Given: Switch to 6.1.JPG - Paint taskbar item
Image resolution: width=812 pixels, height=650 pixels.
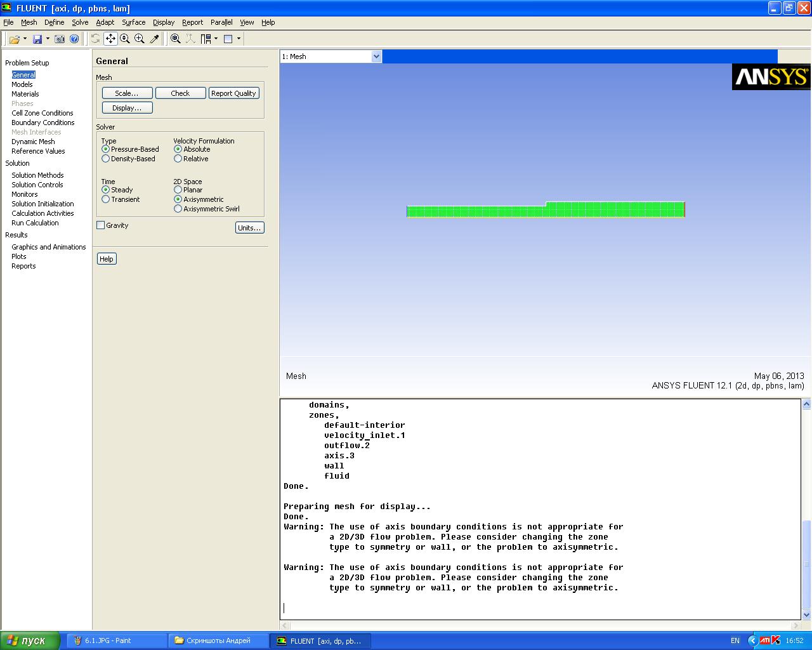Looking at the screenshot, I should coord(117,640).
